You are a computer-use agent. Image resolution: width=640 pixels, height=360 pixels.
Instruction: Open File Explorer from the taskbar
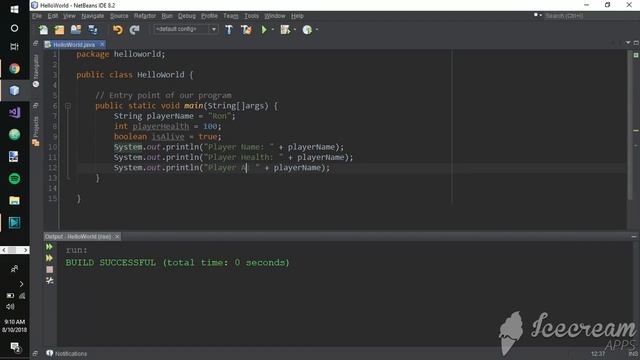(14, 200)
